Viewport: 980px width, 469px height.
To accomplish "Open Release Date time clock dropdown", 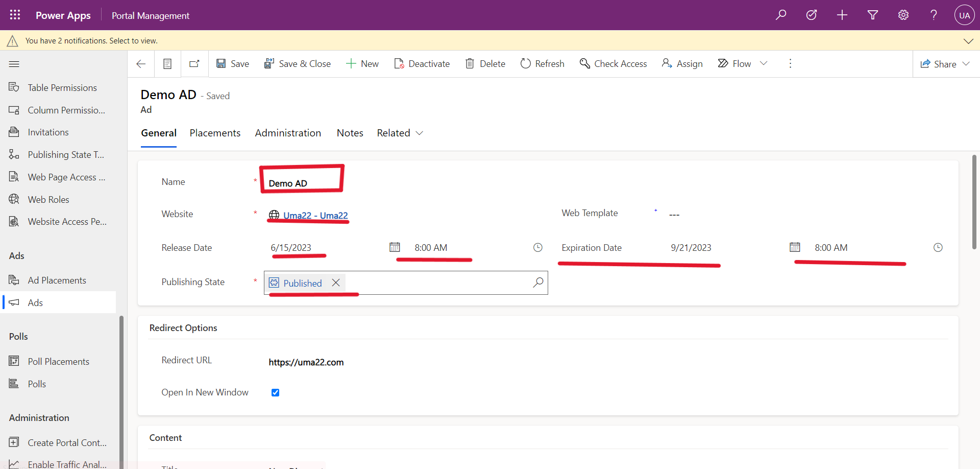I will point(538,247).
